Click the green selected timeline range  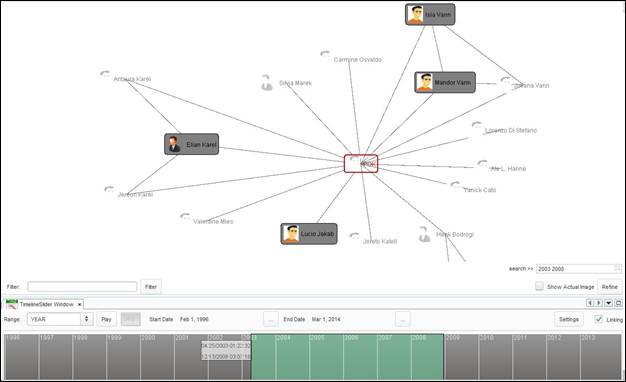point(347,356)
